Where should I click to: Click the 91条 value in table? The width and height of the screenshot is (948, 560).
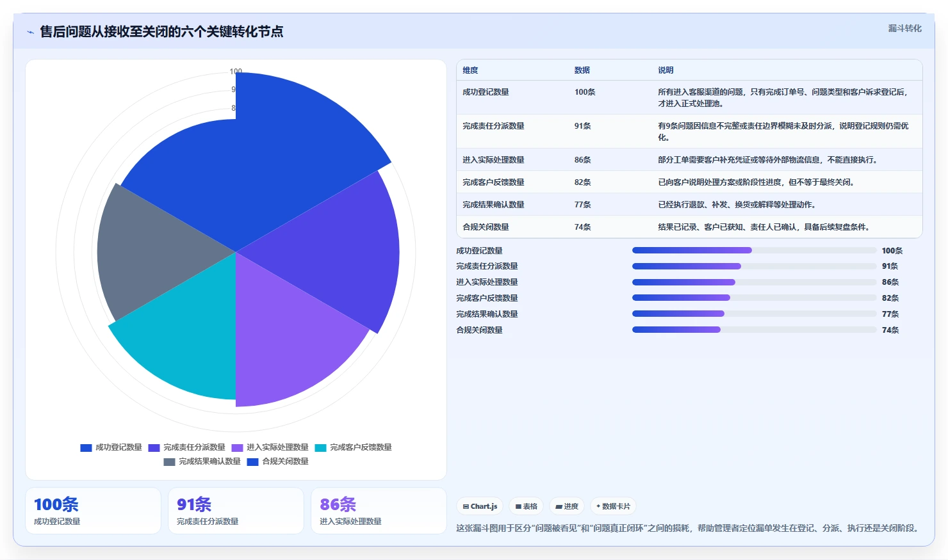(x=582, y=126)
